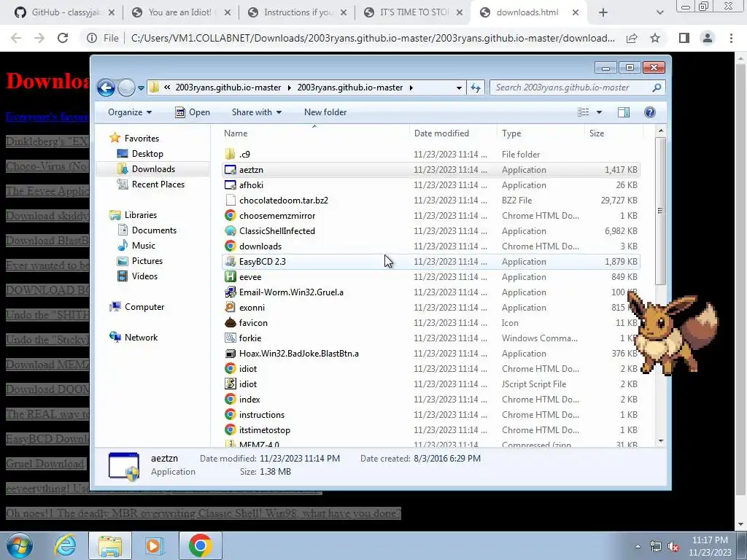The width and height of the screenshot is (747, 560).
Task: Refresh the Explorer folder location
Action: click(476, 87)
